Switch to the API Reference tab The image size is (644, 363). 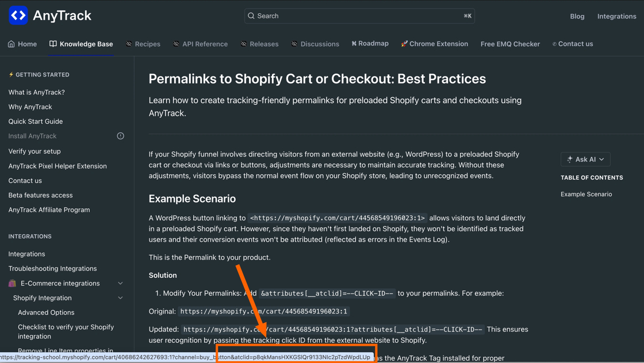[x=200, y=44]
